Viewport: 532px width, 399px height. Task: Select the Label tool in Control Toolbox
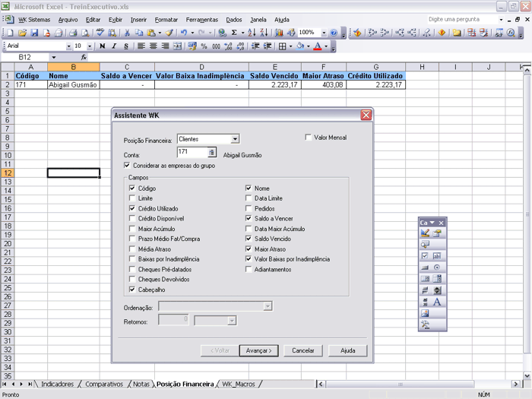437,302
